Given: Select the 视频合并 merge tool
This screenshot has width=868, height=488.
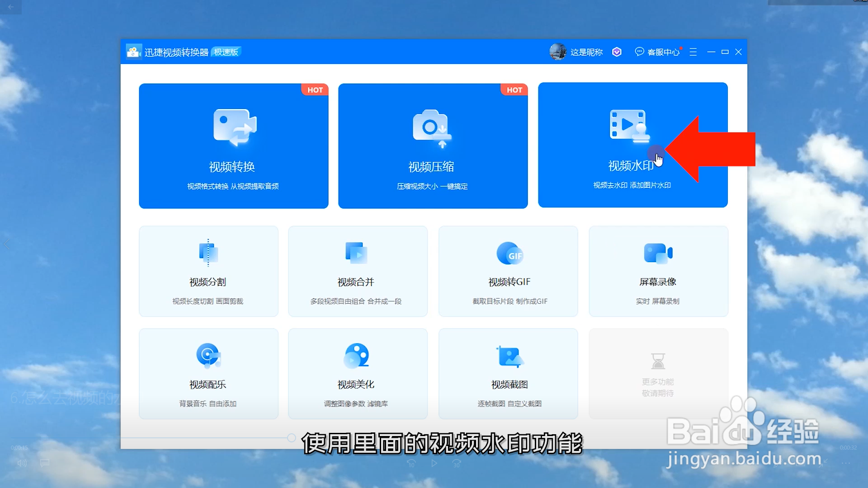Looking at the screenshot, I should (x=357, y=271).
